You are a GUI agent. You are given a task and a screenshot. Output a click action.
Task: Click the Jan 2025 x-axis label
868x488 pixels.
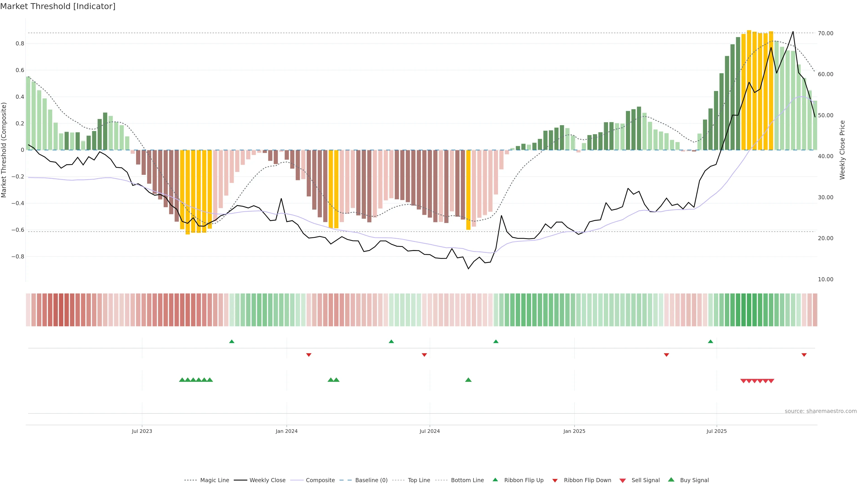tap(574, 431)
